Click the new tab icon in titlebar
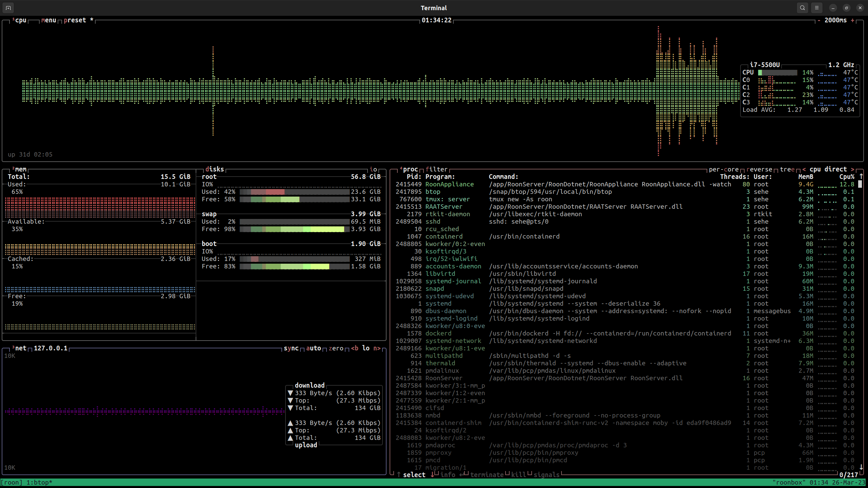The width and height of the screenshot is (868, 488). [x=8, y=8]
